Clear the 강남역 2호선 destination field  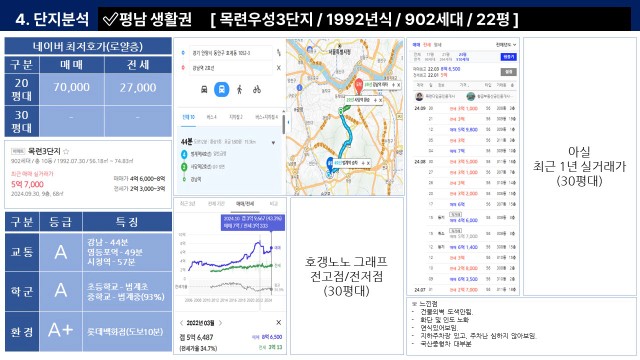[279, 68]
